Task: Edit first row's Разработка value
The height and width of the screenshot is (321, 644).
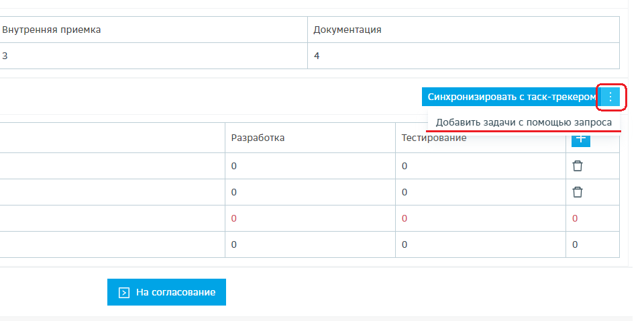Action: click(x=234, y=166)
